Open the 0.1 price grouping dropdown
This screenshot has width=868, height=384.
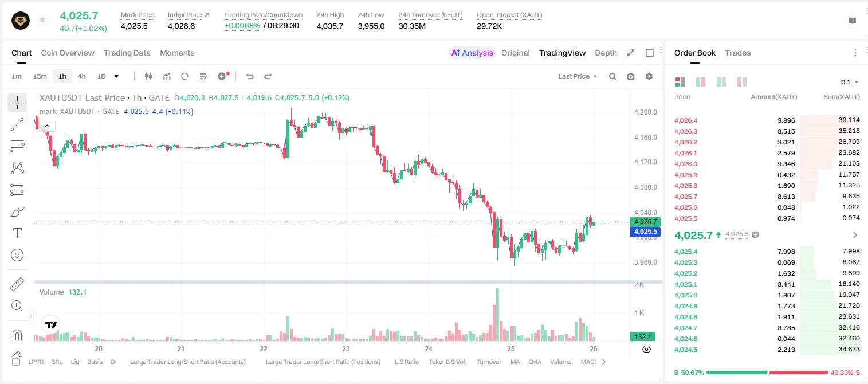(x=850, y=82)
